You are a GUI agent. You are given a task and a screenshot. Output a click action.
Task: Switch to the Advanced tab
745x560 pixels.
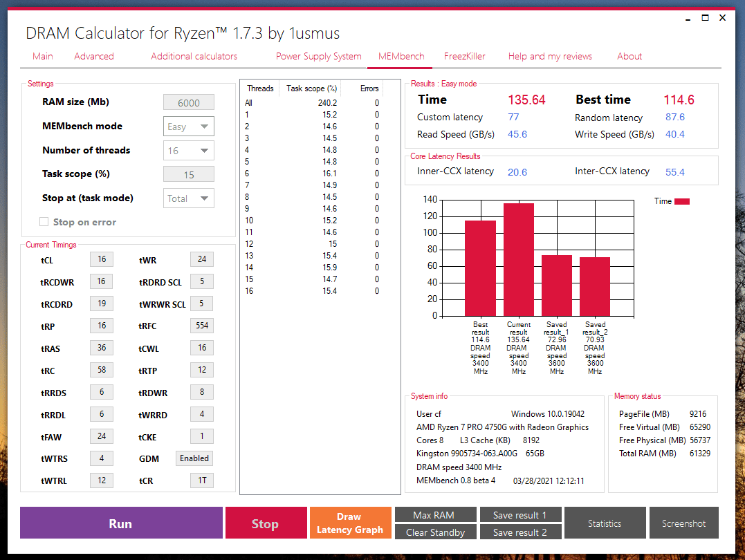[94, 56]
